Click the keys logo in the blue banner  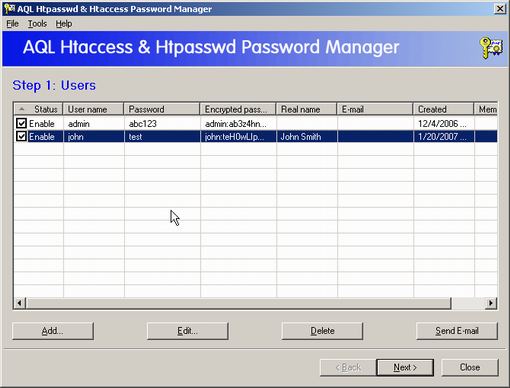click(x=491, y=48)
